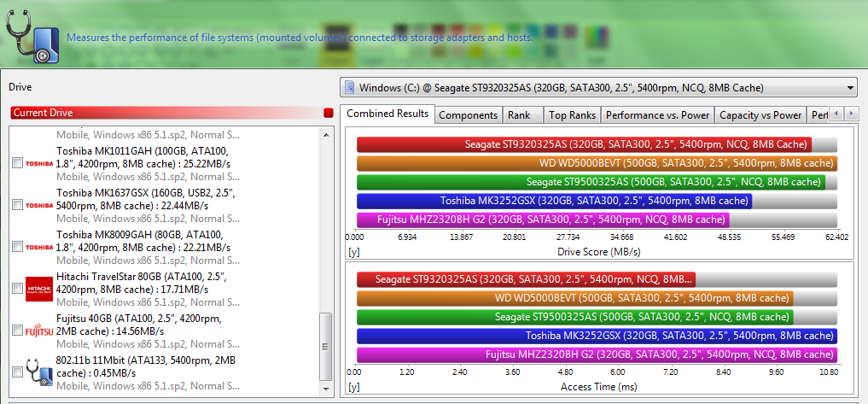
Task: Click the [y] label under Access Time chart
Action: pos(354,387)
